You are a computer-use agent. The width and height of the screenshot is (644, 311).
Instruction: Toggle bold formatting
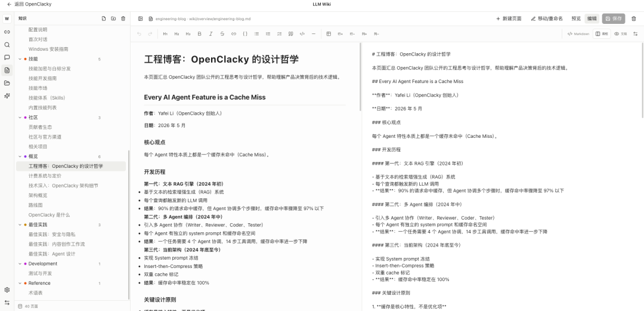tap(200, 34)
